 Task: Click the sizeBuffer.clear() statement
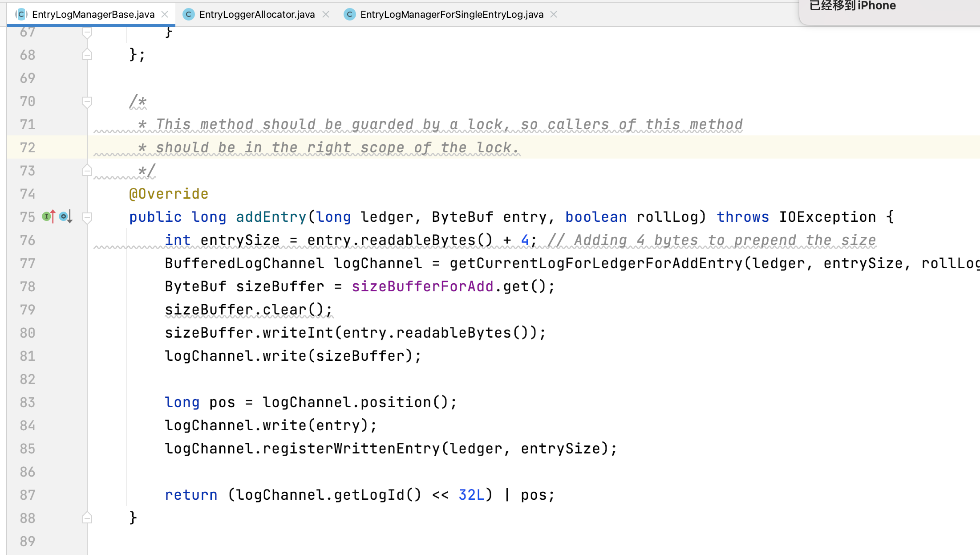tap(249, 310)
